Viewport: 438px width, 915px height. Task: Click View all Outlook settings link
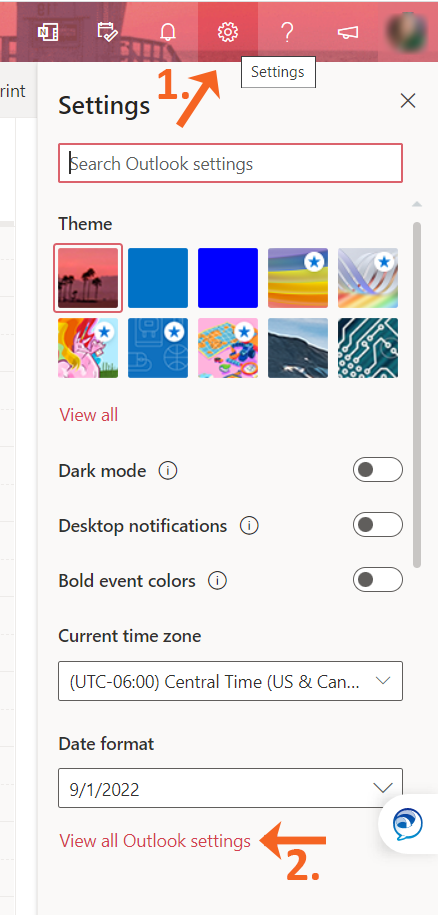click(155, 841)
